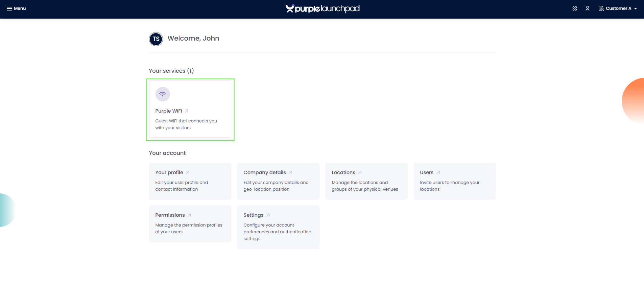Open the Settings card

278,227
